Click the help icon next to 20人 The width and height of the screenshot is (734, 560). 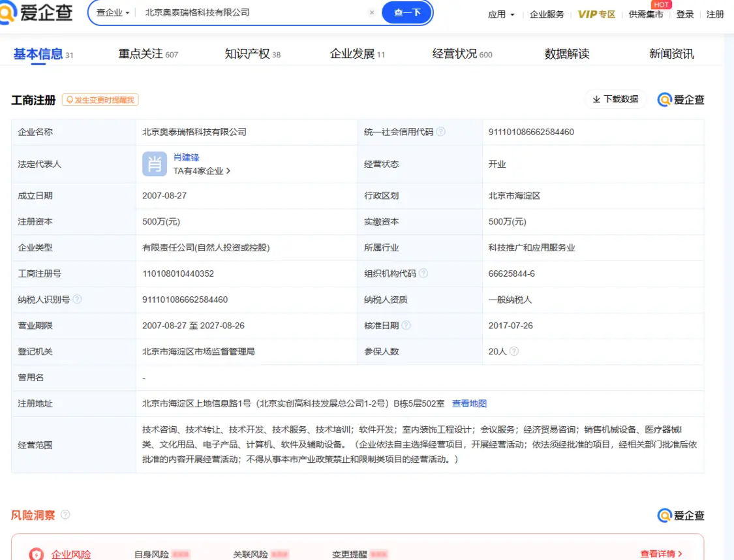(513, 351)
